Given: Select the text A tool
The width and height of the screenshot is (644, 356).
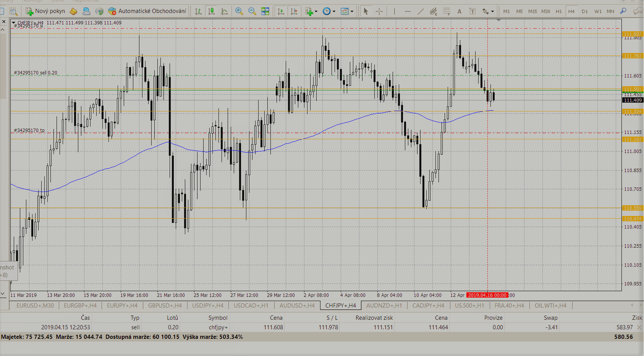Looking at the screenshot, I should 460,11.
